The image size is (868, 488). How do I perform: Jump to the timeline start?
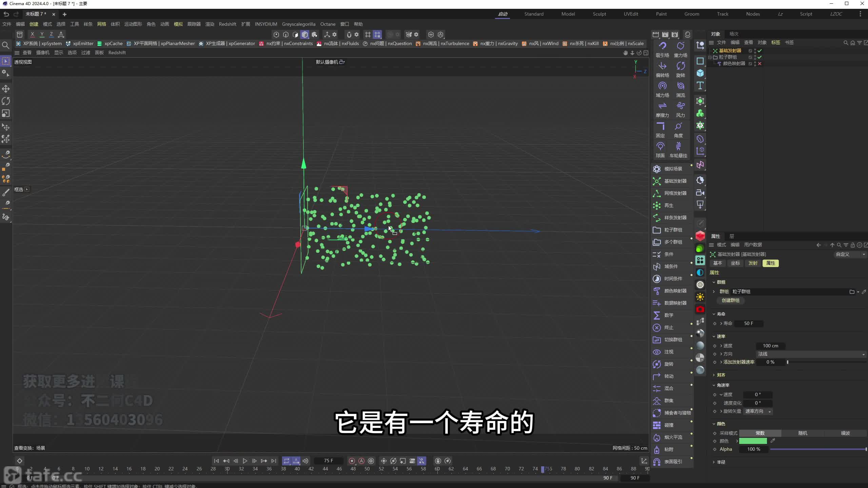click(216, 461)
